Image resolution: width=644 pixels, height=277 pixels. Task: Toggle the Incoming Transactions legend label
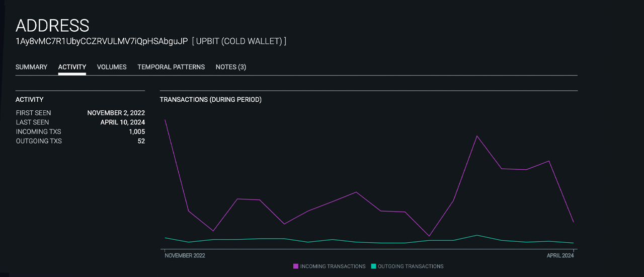pyautogui.click(x=333, y=266)
